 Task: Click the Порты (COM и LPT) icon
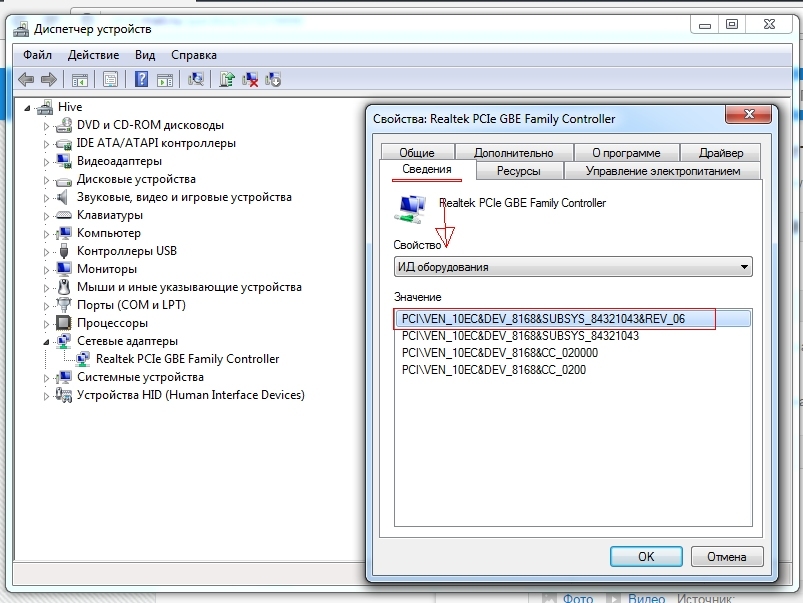pos(64,305)
